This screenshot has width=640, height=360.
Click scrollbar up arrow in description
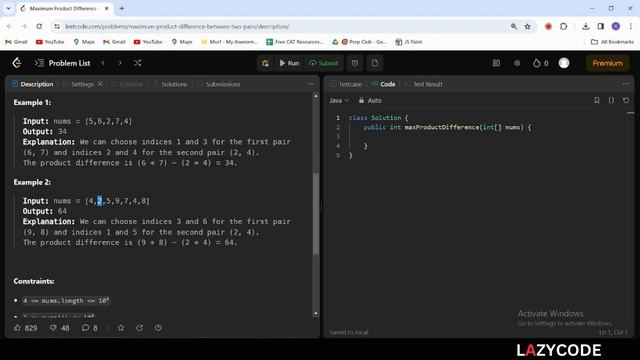pos(316,96)
